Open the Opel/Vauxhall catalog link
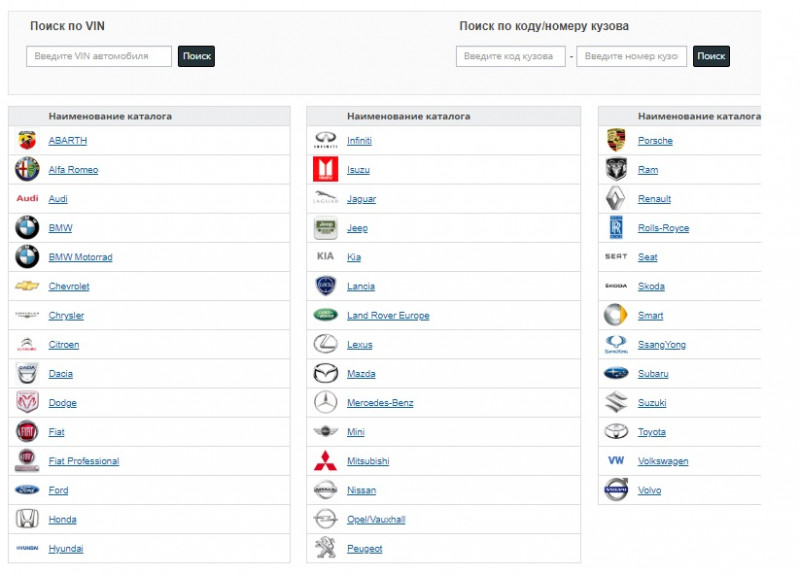Viewport: 800px width, 574px height. (376, 519)
